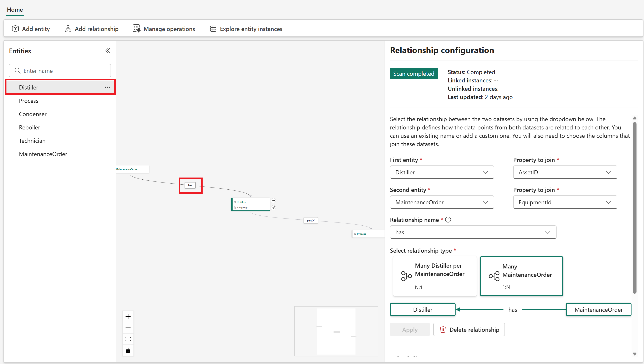Click the Process node on the canvas
The image size is (644, 364).
coord(368,234)
